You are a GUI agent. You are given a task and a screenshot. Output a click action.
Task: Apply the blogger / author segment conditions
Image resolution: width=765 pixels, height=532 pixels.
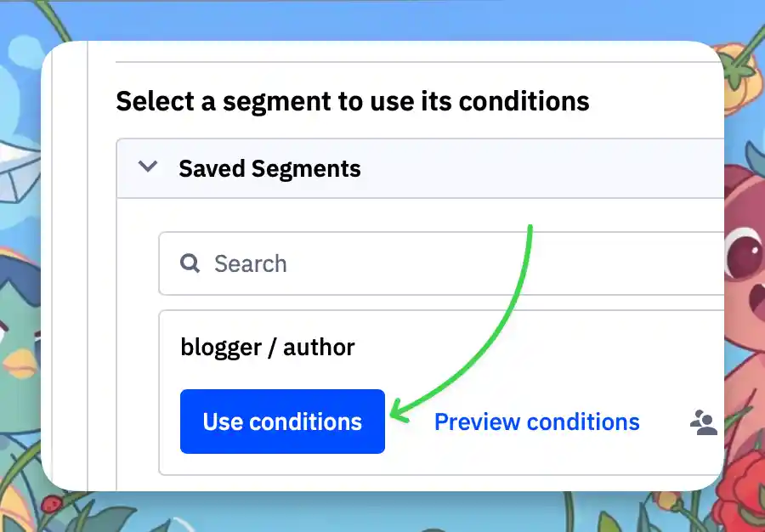[281, 421]
